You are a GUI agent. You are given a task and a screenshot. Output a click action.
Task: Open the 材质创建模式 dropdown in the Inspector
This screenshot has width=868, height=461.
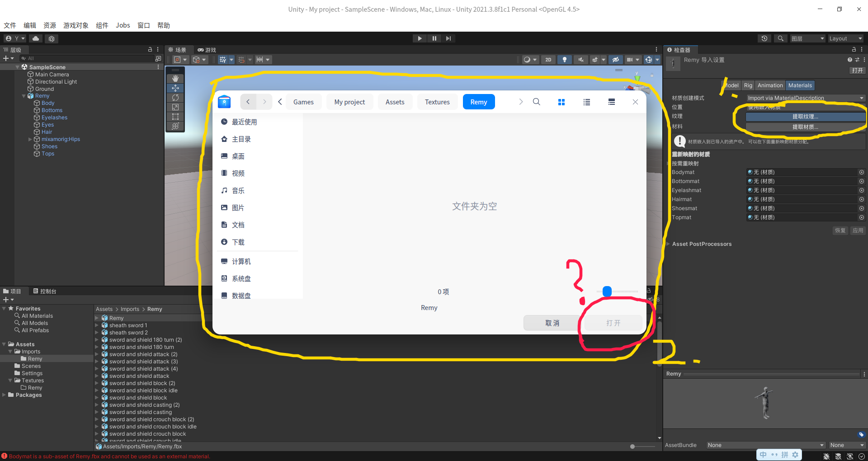coord(804,98)
